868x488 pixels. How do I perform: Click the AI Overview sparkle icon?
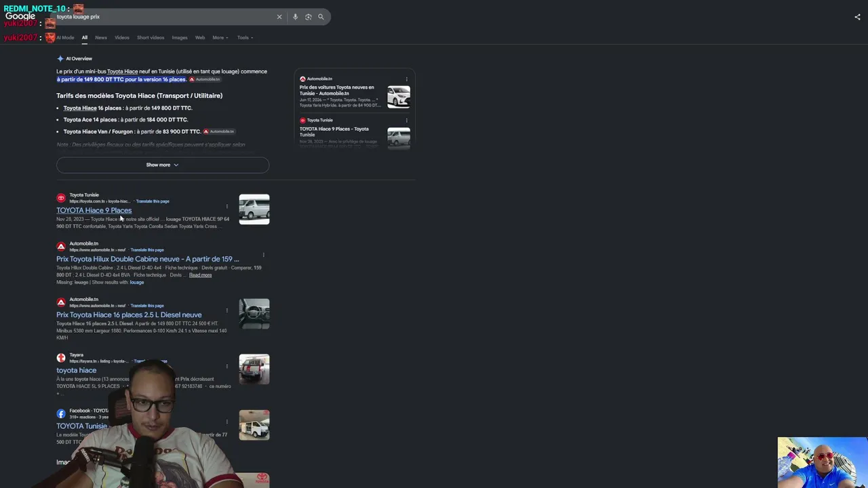60,59
